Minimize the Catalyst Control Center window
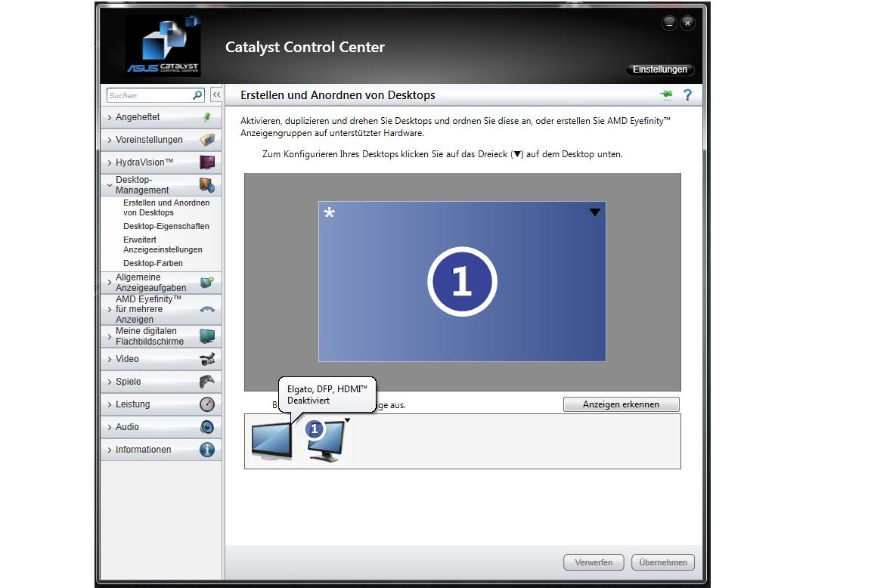The height and width of the screenshot is (588, 871). pyautogui.click(x=669, y=23)
